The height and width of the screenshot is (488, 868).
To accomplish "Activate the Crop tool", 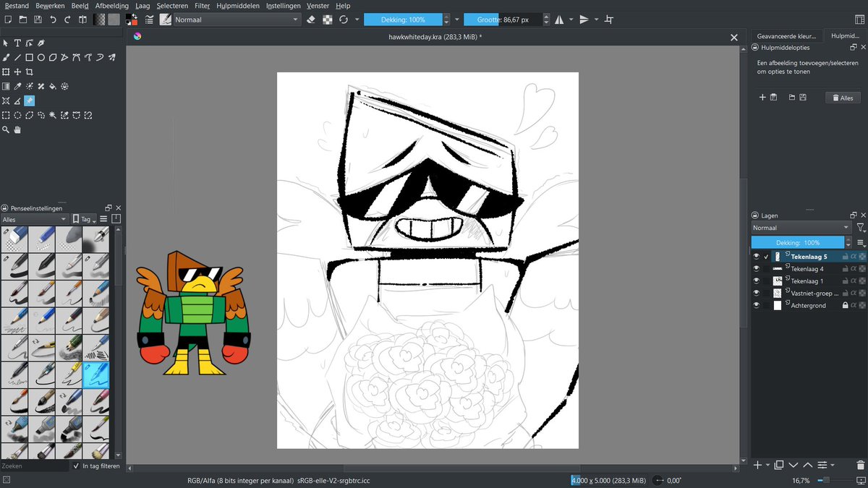I will pos(30,71).
